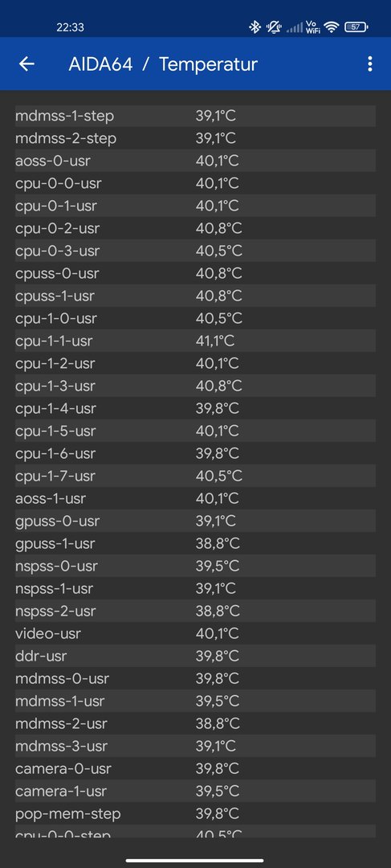
Task: Tap the back arrow in header
Action: 26,64
